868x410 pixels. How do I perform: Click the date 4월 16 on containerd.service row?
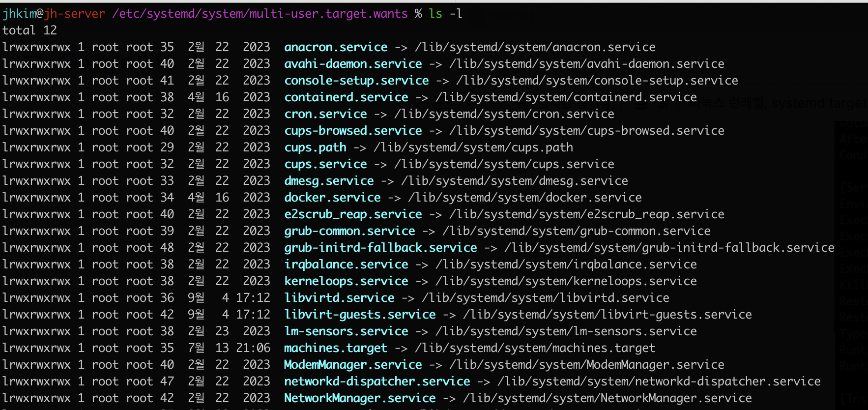tap(208, 97)
